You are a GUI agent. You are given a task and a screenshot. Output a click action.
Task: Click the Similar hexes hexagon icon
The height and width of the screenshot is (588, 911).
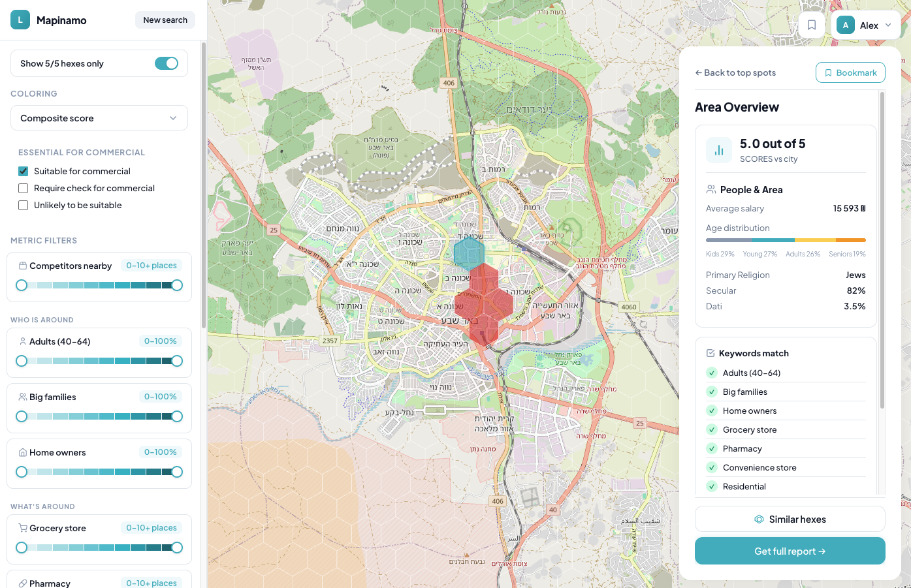(x=759, y=519)
